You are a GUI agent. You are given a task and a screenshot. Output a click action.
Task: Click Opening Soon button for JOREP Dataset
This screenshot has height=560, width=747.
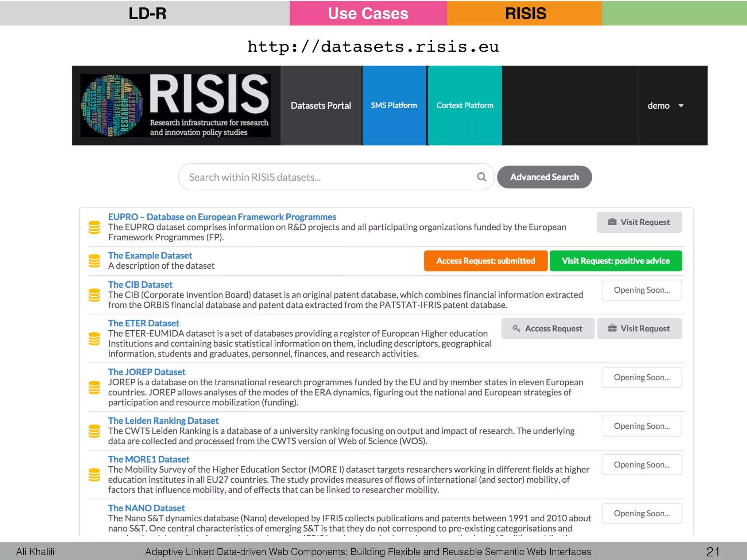point(642,377)
